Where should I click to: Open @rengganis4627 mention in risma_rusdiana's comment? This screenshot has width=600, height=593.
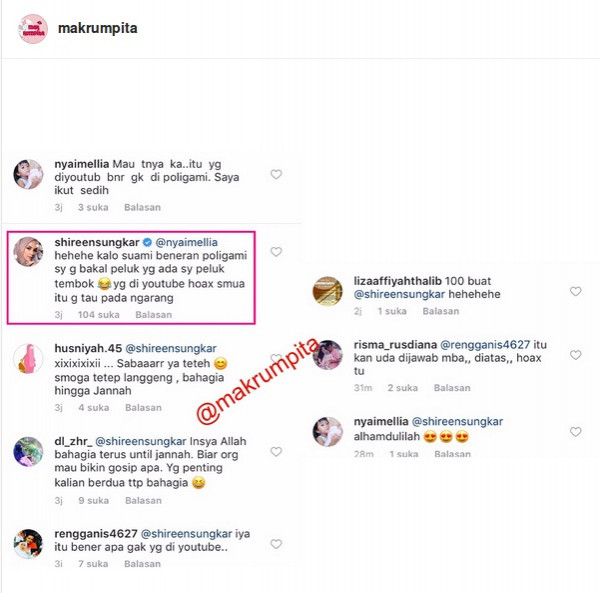point(485,345)
